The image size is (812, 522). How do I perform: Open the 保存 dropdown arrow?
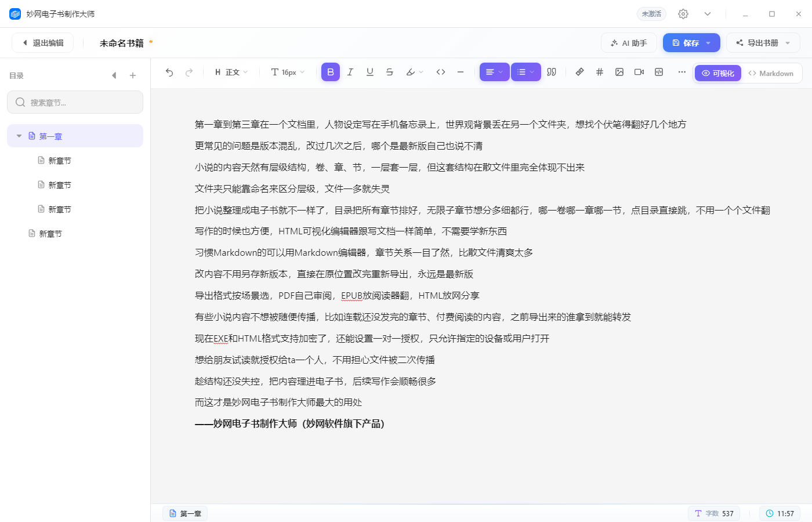[709, 43]
